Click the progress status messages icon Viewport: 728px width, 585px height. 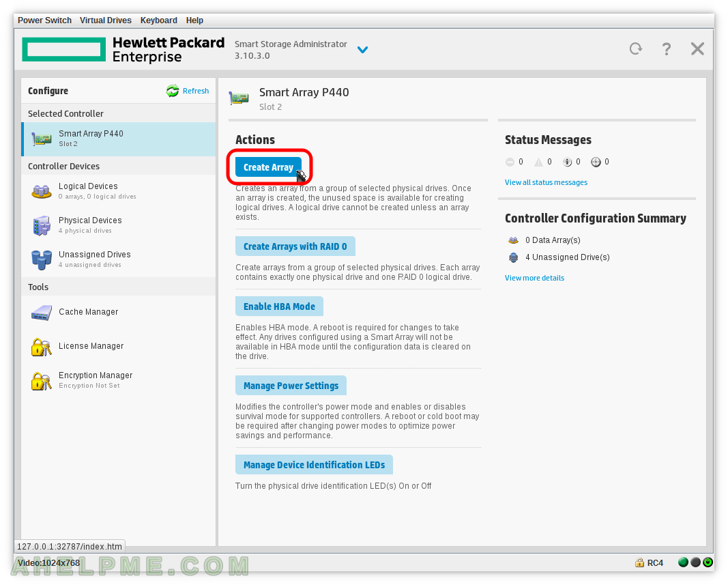[596, 162]
